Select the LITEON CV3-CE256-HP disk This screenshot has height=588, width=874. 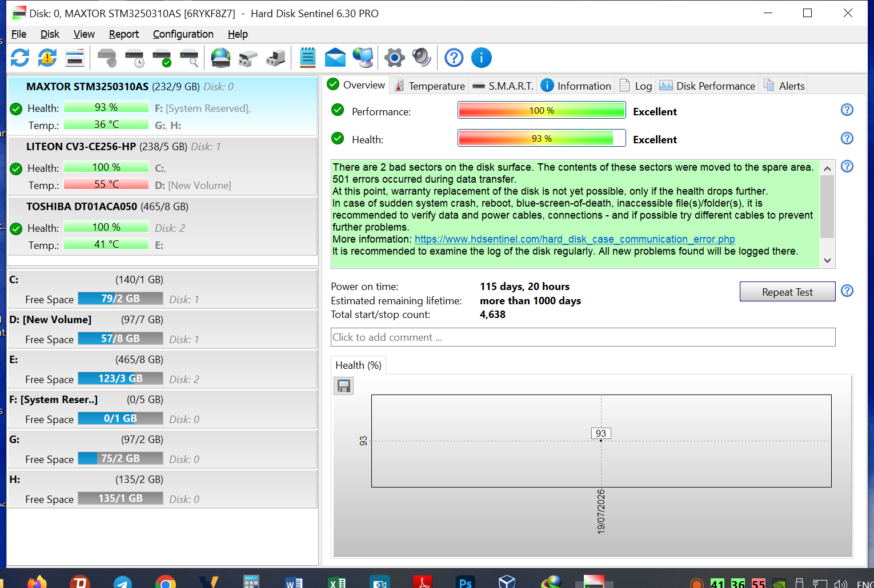click(162, 166)
